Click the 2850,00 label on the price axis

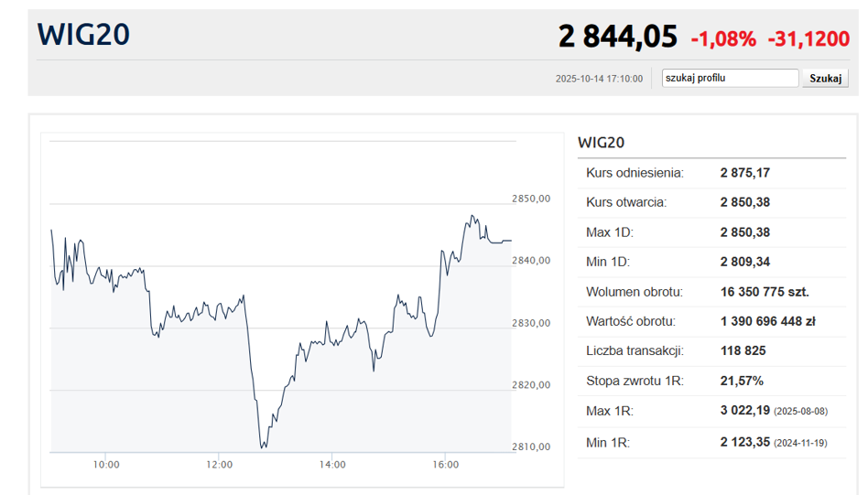[531, 199]
